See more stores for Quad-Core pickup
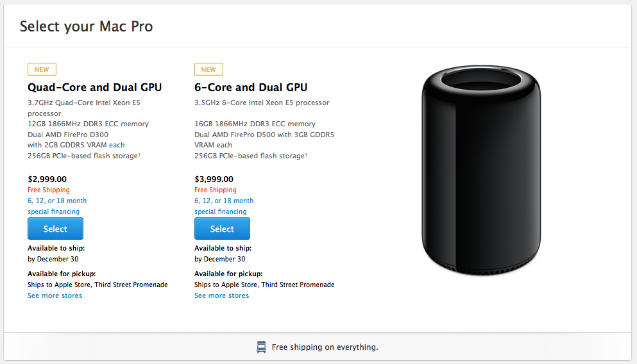637x364 pixels. pyautogui.click(x=55, y=295)
